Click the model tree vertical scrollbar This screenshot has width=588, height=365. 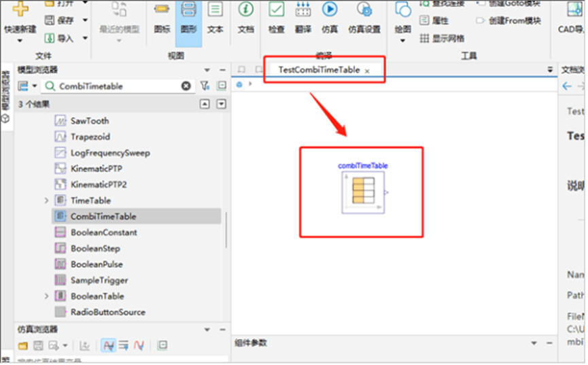[x=226, y=230]
